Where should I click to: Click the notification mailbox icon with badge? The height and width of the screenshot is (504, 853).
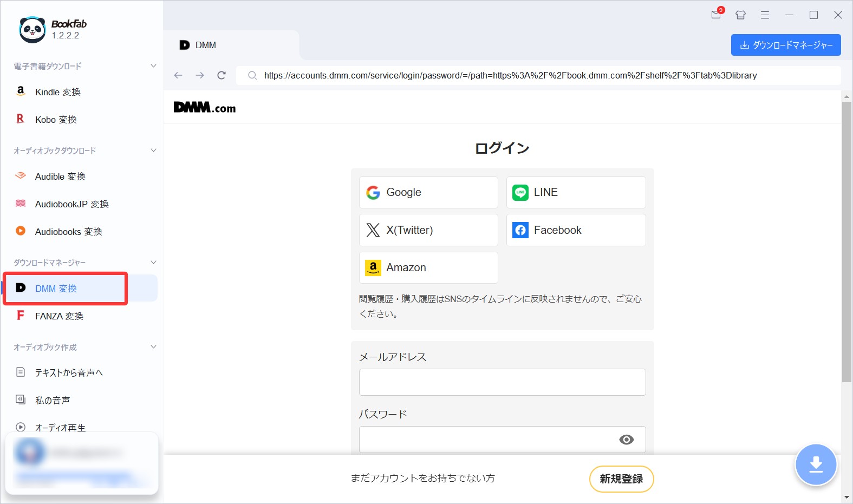pyautogui.click(x=716, y=15)
